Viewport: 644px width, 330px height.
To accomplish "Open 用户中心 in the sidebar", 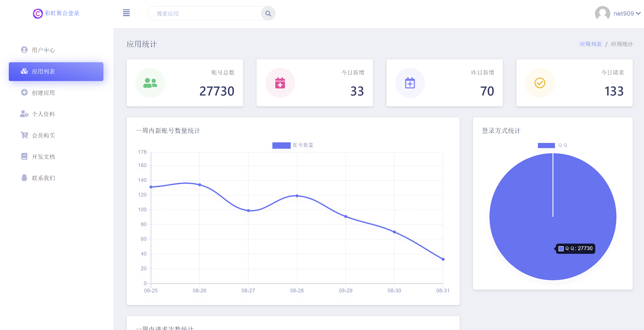I will (43, 50).
